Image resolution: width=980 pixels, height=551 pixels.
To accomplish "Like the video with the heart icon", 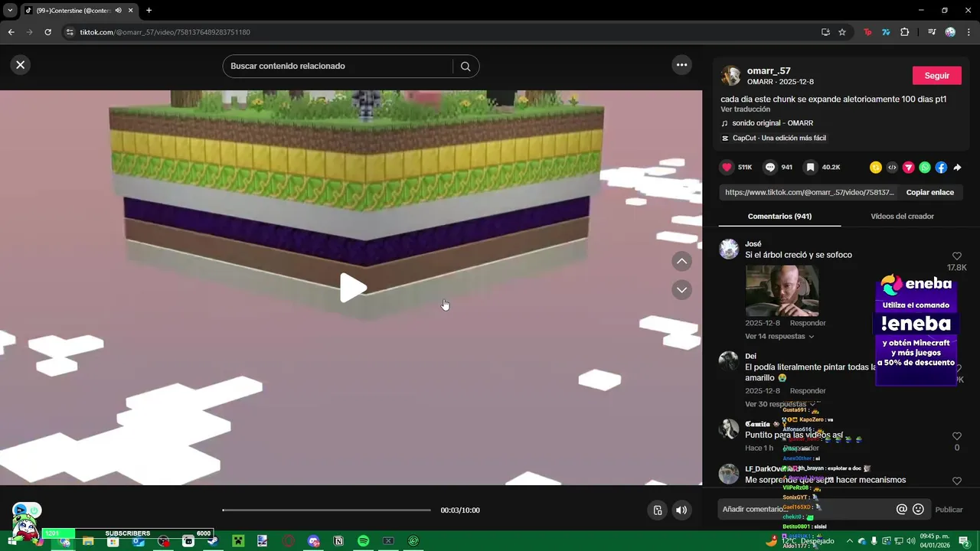I will (x=727, y=167).
